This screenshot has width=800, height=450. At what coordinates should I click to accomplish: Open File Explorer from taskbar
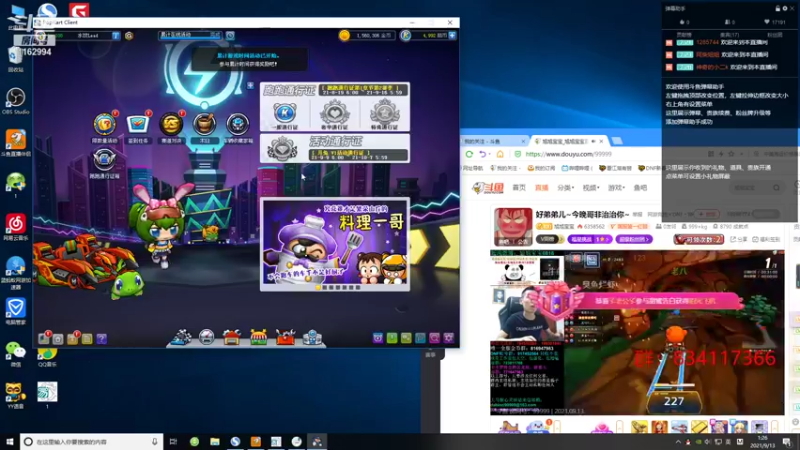(215, 441)
